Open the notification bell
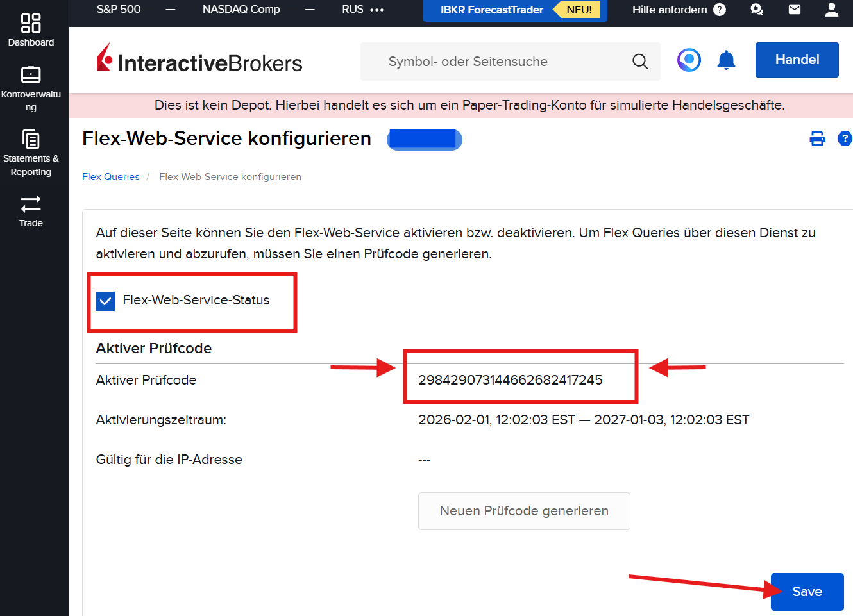The image size is (853, 616). (726, 60)
